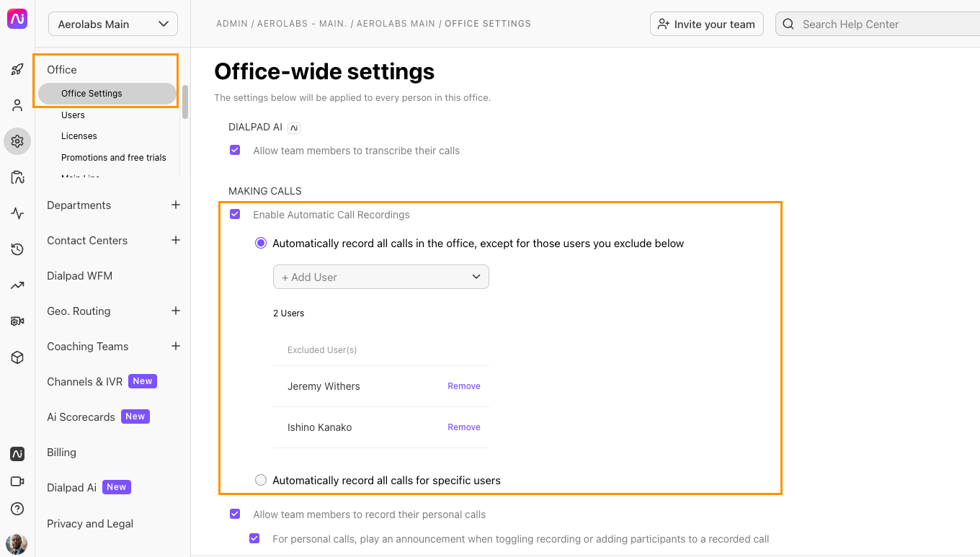Screen dimensions: 980x557
Task: Click the sidebar Office menu scrollbar
Action: [185, 102]
